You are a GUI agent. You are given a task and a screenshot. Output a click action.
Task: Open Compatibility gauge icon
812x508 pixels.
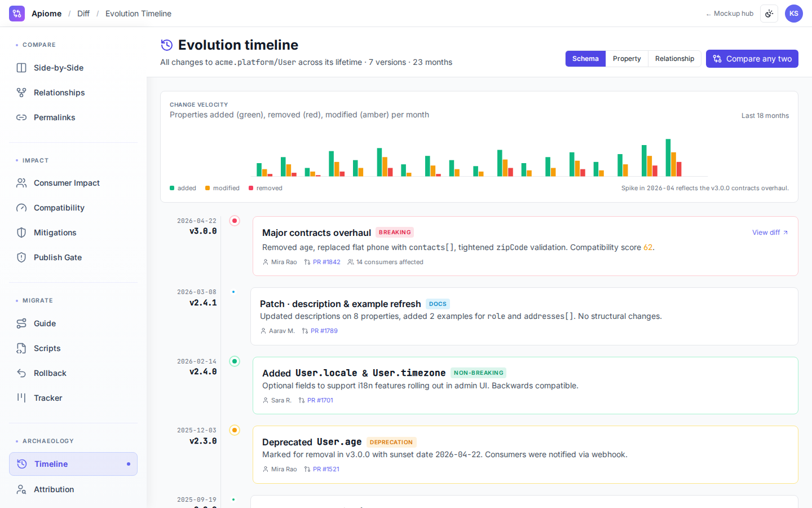click(21, 208)
